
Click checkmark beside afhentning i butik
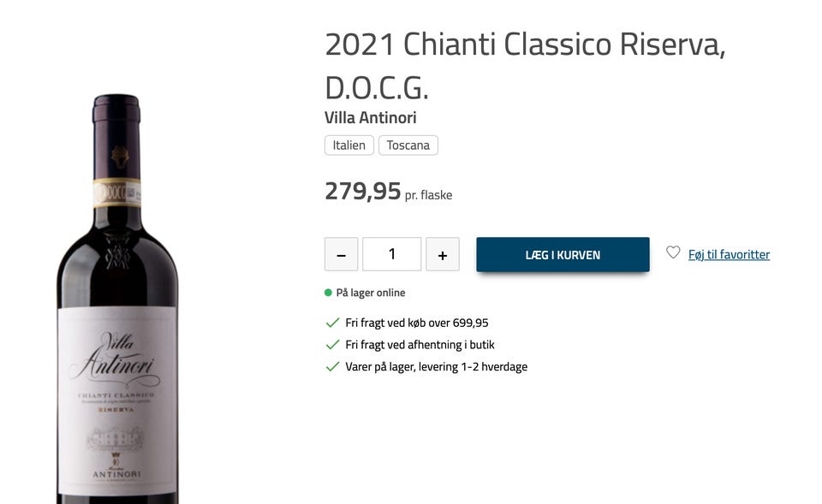pos(333,345)
